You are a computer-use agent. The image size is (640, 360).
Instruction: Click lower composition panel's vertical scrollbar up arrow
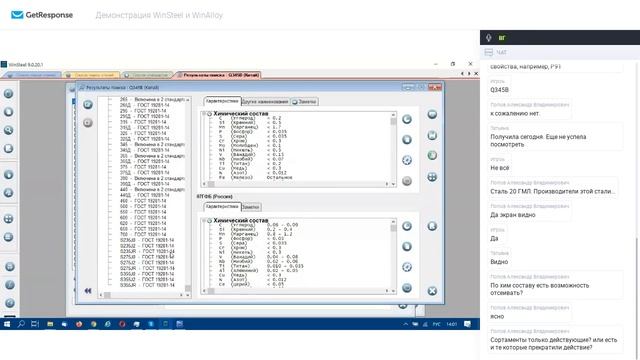click(393, 222)
